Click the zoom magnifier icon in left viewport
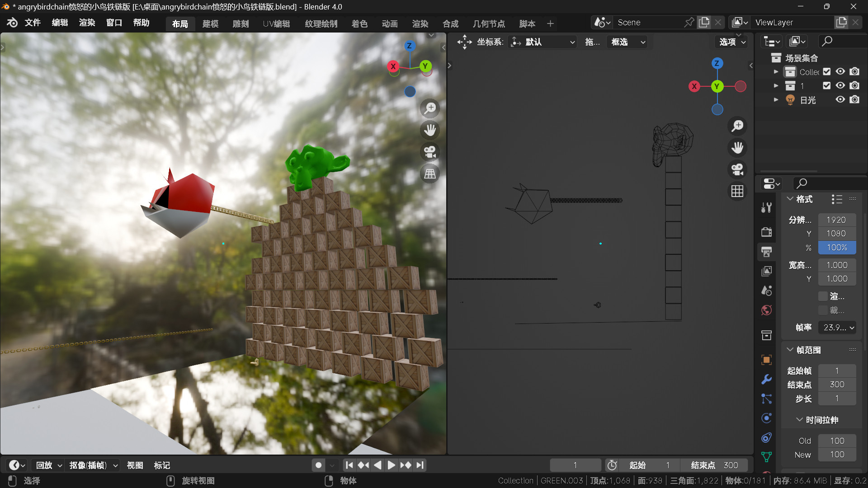The width and height of the screenshot is (868, 488). [x=430, y=108]
